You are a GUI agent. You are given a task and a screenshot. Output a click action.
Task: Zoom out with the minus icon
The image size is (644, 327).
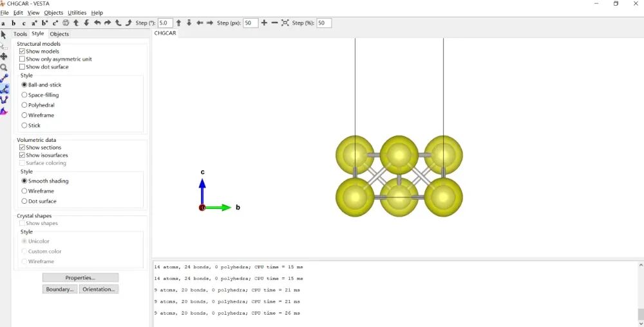[x=275, y=23]
